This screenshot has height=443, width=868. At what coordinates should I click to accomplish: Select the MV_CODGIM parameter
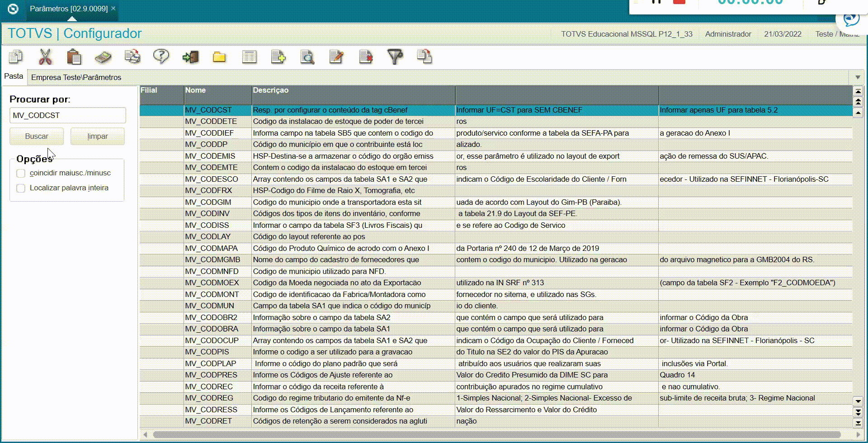tap(496, 202)
